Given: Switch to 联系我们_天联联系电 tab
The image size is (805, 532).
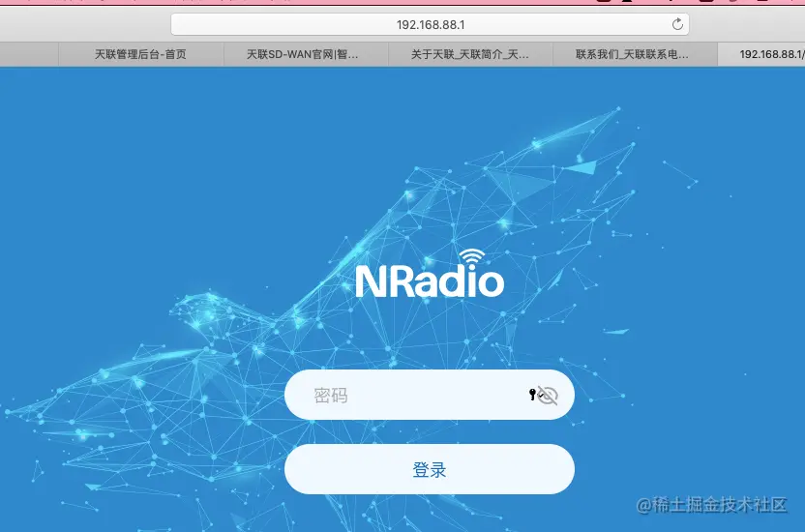Looking at the screenshot, I should tap(635, 54).
